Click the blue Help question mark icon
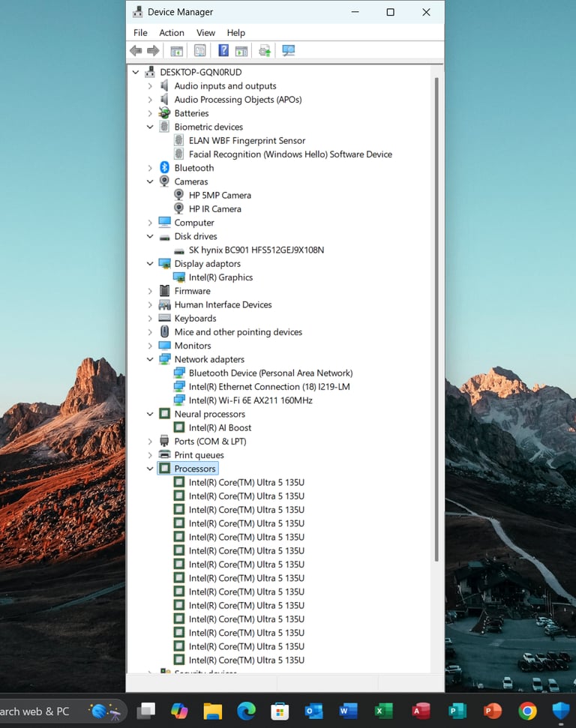 point(223,50)
